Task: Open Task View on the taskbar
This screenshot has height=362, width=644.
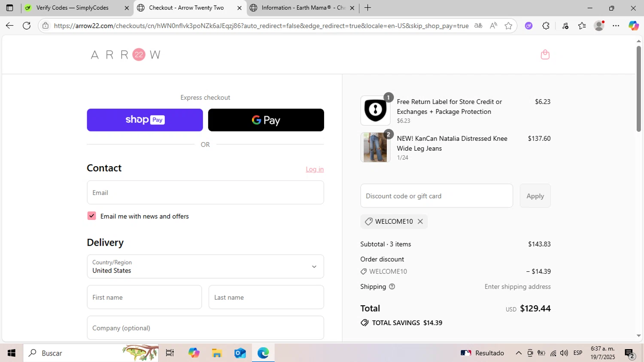Action: (170, 353)
